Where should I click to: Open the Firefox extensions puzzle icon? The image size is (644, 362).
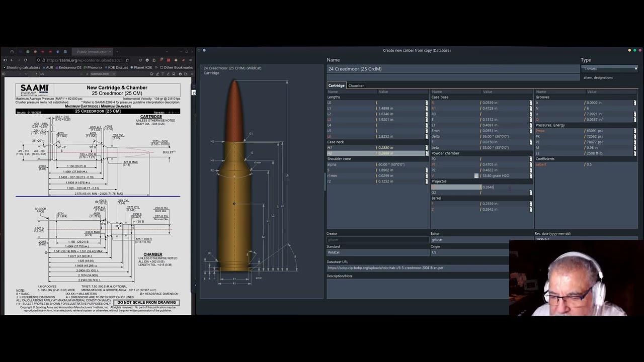[x=154, y=60]
